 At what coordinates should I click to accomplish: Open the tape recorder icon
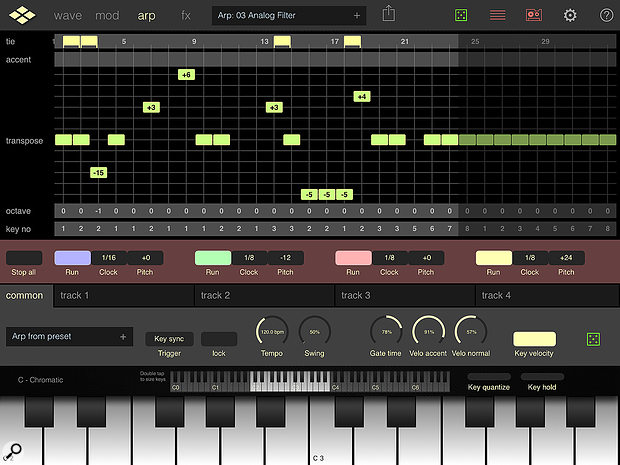534,15
